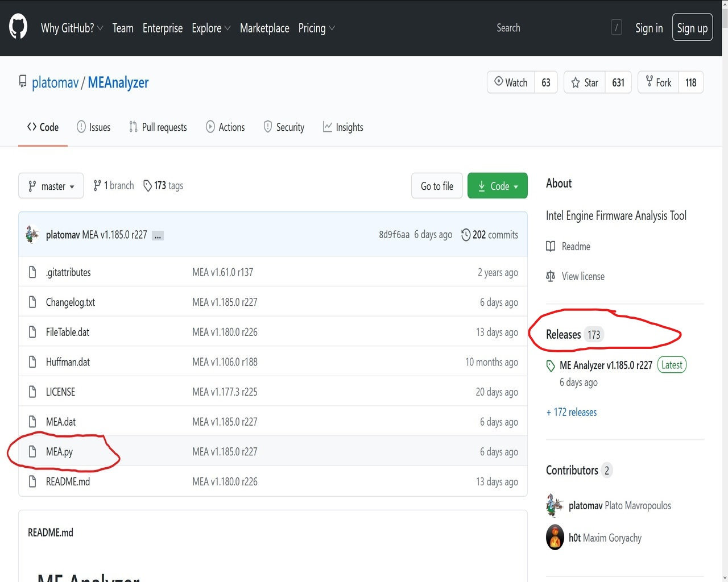View the 118 forks count
The image size is (728, 582).
(691, 82)
